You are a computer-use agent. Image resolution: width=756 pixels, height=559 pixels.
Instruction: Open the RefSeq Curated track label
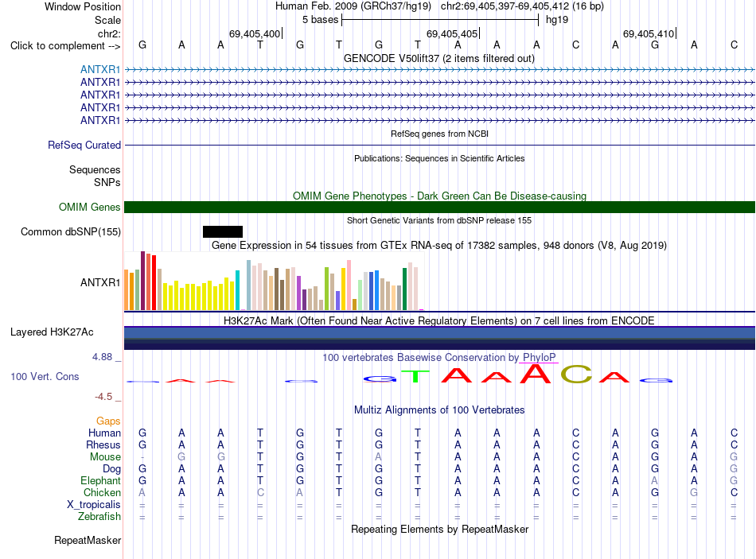[84, 145]
